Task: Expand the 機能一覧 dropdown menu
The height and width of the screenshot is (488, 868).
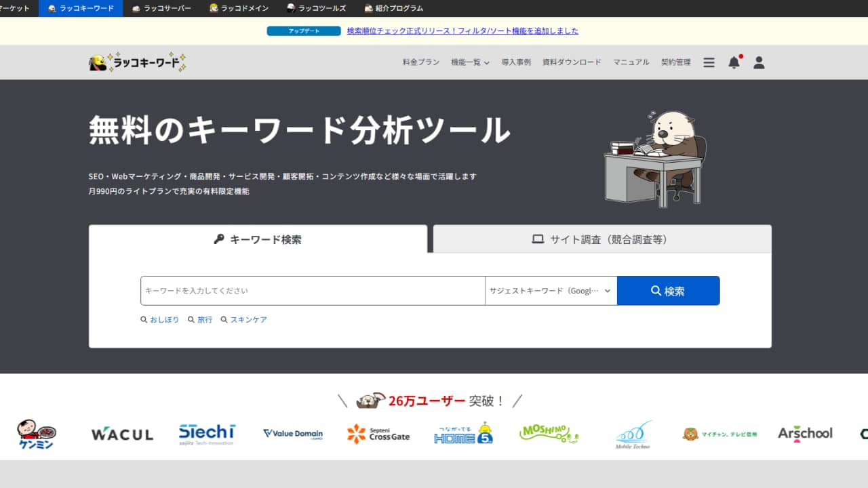Action: 470,62
